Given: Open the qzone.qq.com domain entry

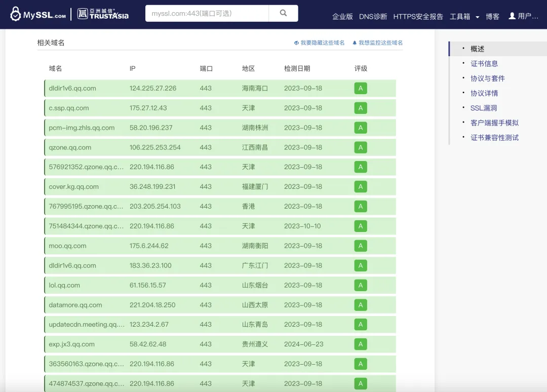Looking at the screenshot, I should click(70, 147).
